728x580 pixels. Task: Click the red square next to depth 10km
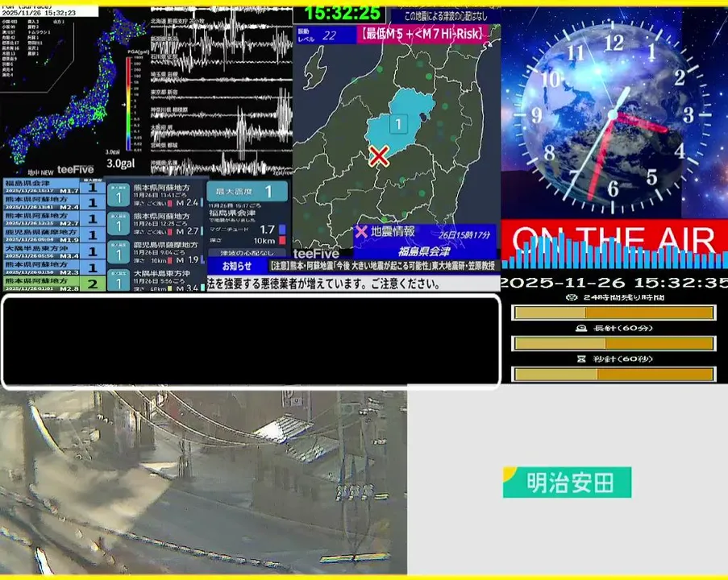point(282,240)
